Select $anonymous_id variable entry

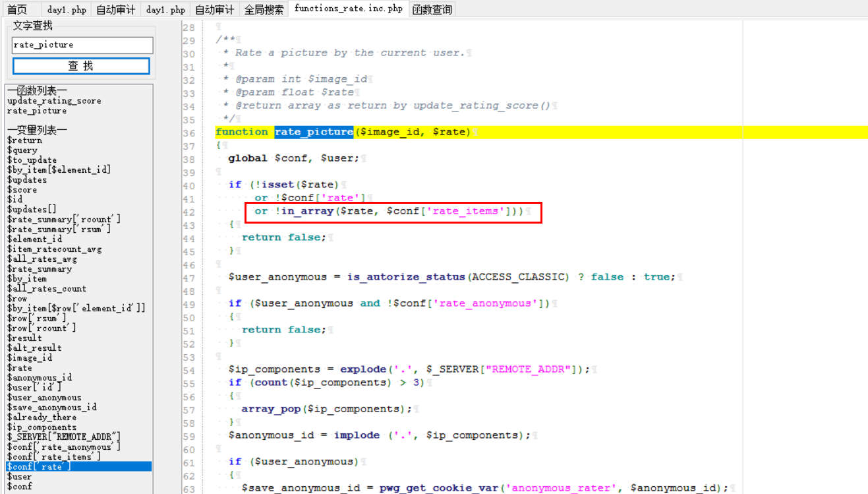coord(39,378)
